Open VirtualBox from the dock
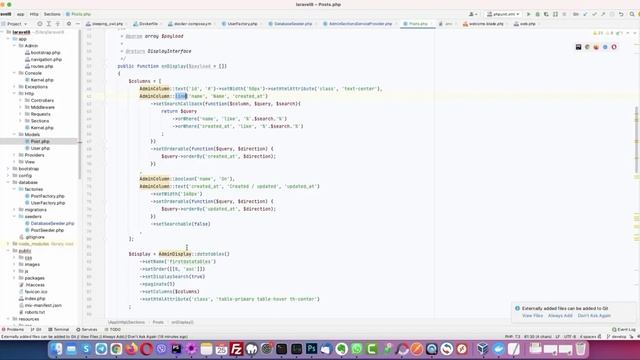 click(482, 349)
